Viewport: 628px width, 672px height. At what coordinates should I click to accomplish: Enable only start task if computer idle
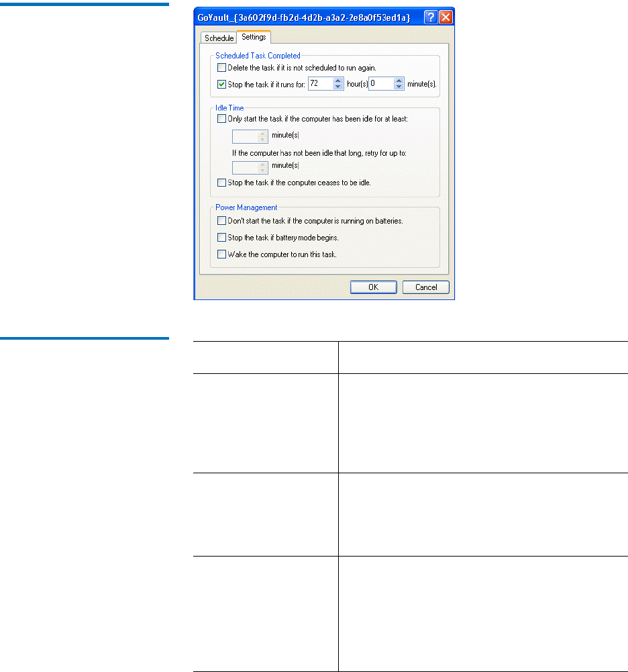click(x=222, y=119)
